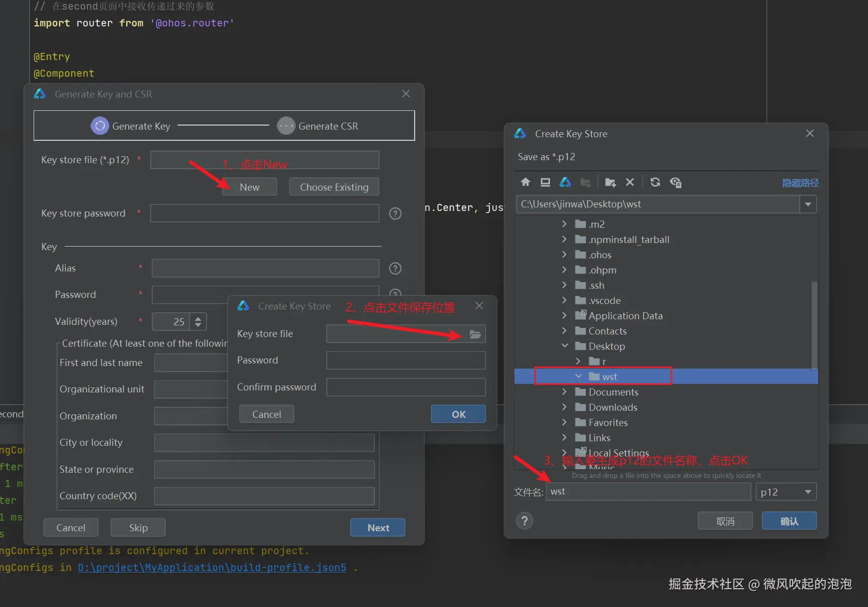The height and width of the screenshot is (607, 868).
Task: Click the Key store file (*.p12) field
Action: (265, 160)
